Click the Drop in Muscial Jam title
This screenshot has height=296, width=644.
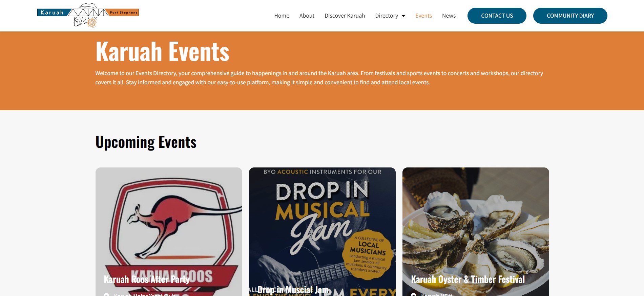tap(293, 290)
